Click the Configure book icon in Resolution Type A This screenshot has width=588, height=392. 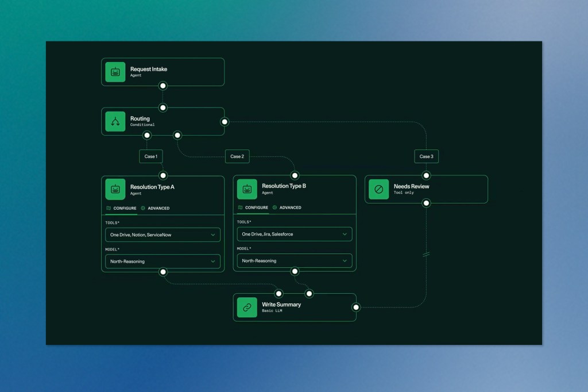click(x=109, y=208)
